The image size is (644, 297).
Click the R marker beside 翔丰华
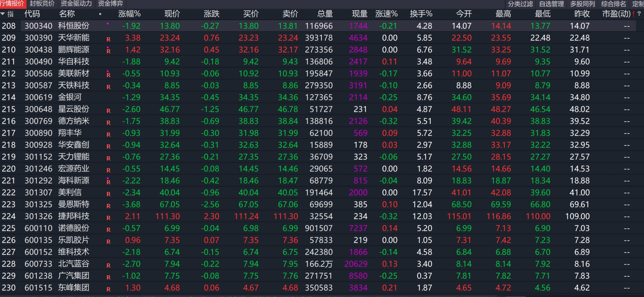coord(108,135)
